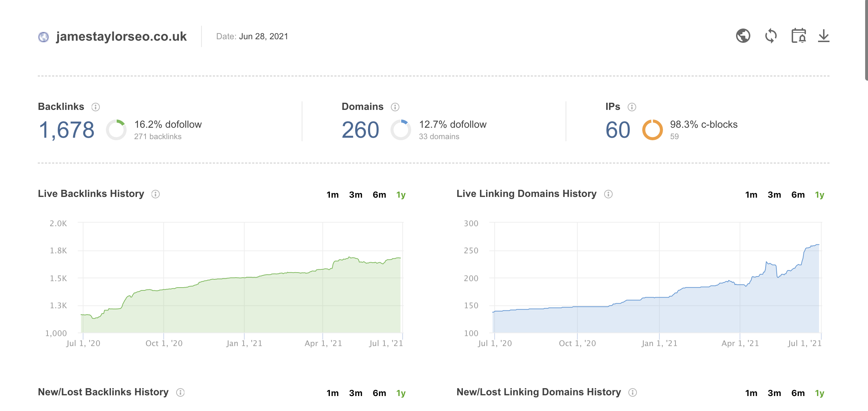Refresh the report with the sync arrows icon
Viewport: 868px width, 411px height.
(x=771, y=36)
